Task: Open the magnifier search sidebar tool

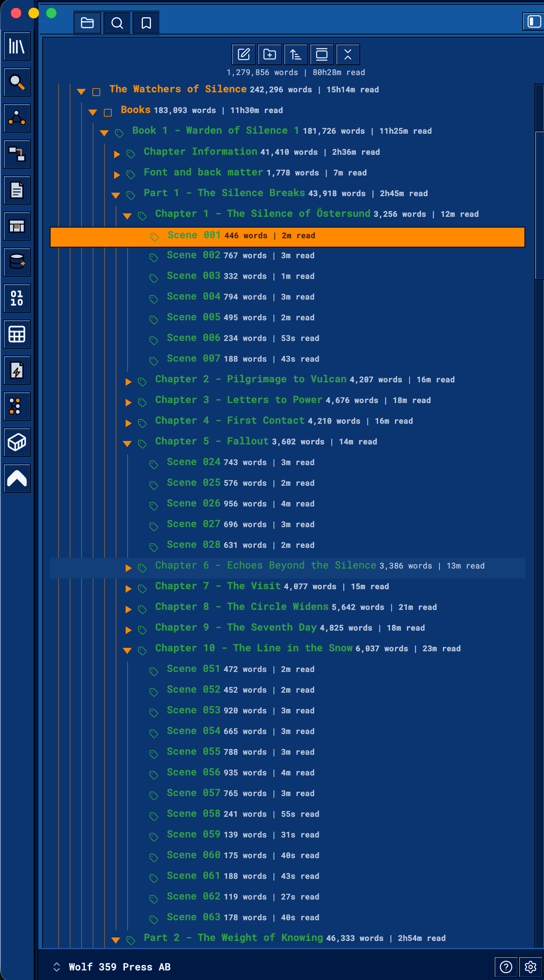Action: (x=17, y=82)
